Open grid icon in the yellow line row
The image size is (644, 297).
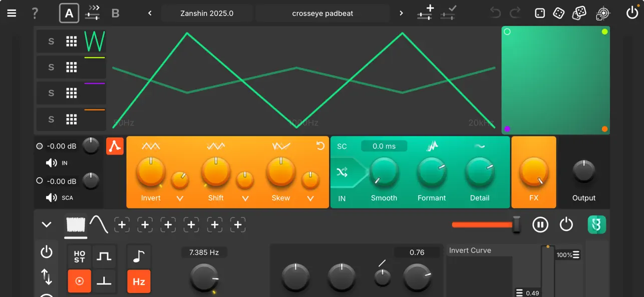click(x=72, y=67)
